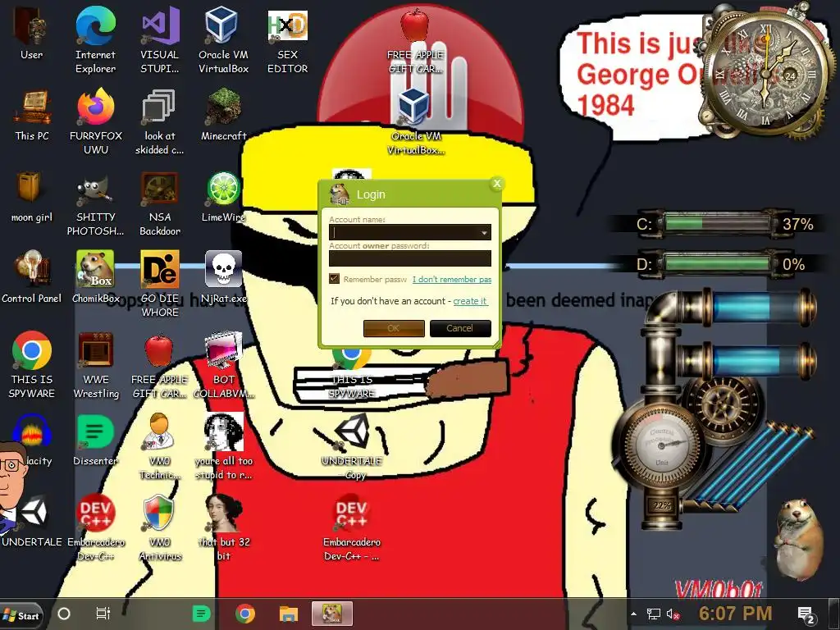Open This PC desktop icon
Image resolution: width=840 pixels, height=630 pixels.
32,115
